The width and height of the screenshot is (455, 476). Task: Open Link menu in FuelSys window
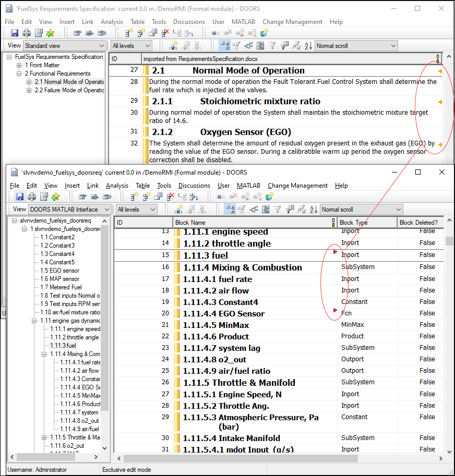pos(88,22)
